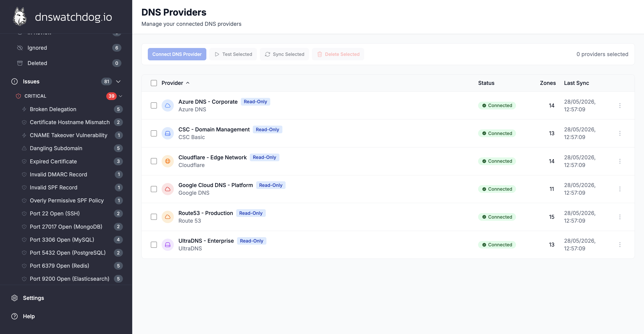Screen dimensions: 644x334
Task: Click the Read-Only tag on Azure DNS - Corporate
Action: click(255, 102)
